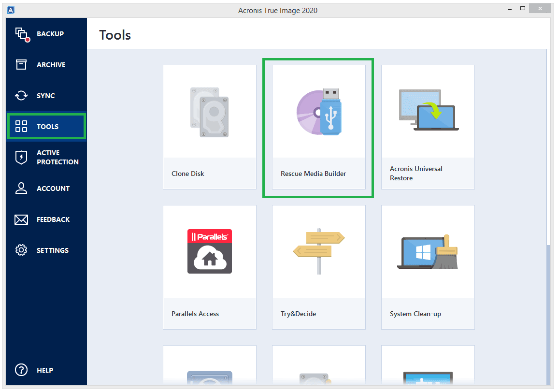
Task: Select the TOOLS sidebar label
Action: [x=47, y=127]
